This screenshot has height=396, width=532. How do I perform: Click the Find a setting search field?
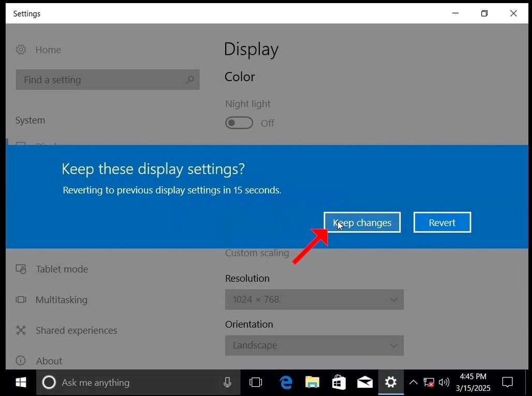point(108,80)
